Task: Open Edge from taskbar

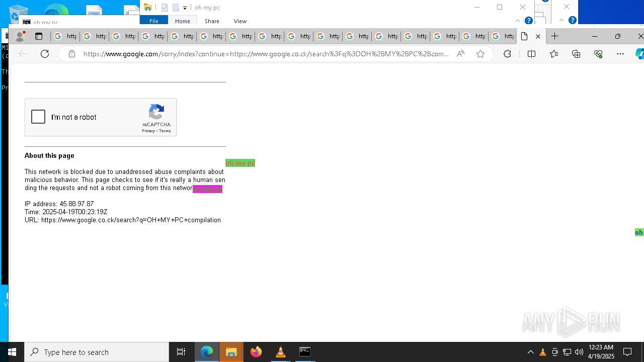Action: click(x=207, y=352)
